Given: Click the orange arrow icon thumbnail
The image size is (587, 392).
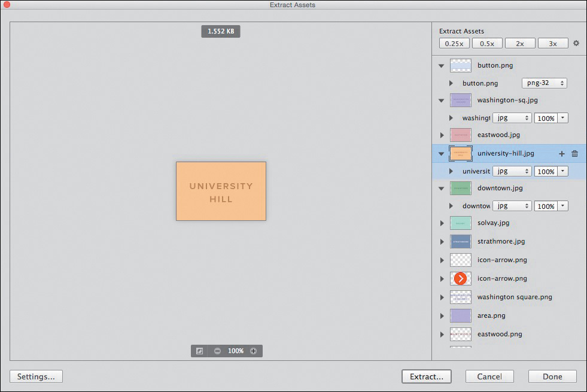Looking at the screenshot, I should (460, 278).
